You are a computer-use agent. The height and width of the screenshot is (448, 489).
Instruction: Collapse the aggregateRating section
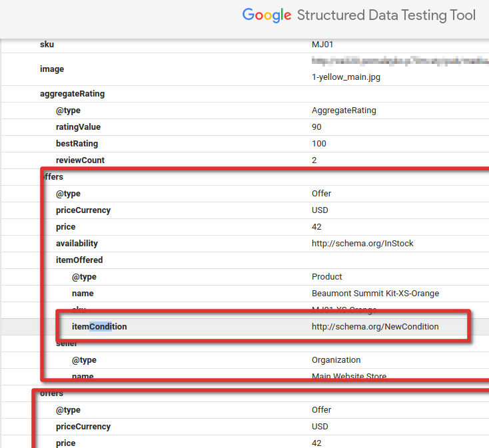[x=72, y=94]
